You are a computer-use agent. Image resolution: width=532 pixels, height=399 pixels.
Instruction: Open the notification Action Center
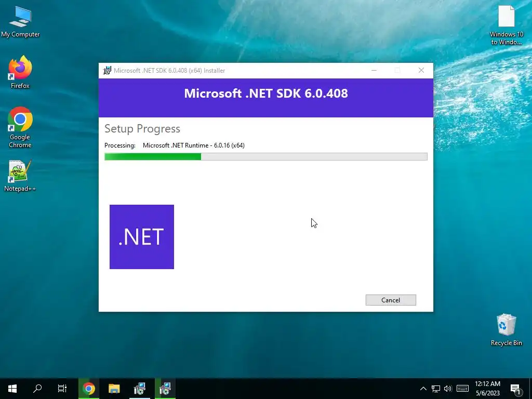(x=515, y=389)
